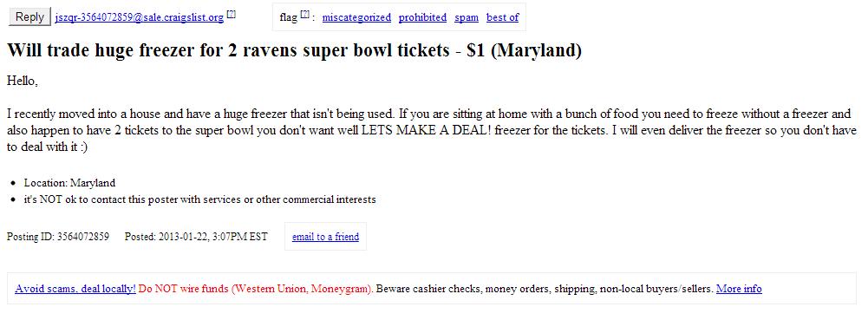Click the NOT ok to contact bullet
This screenshot has height=320, width=868.
tap(199, 199)
